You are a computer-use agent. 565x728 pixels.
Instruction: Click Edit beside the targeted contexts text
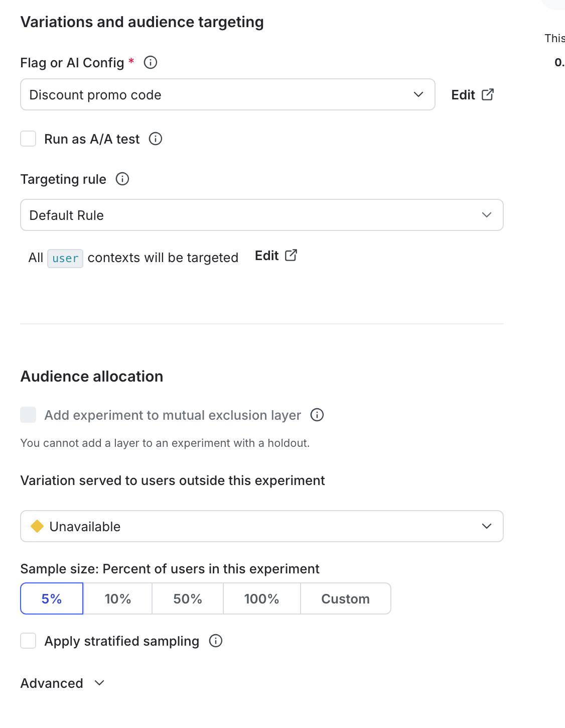pyautogui.click(x=266, y=256)
